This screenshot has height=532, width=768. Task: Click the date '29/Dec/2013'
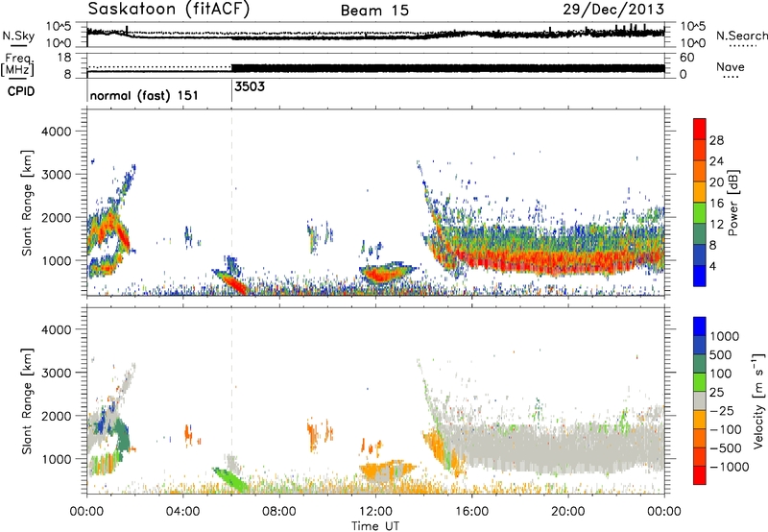[613, 9]
